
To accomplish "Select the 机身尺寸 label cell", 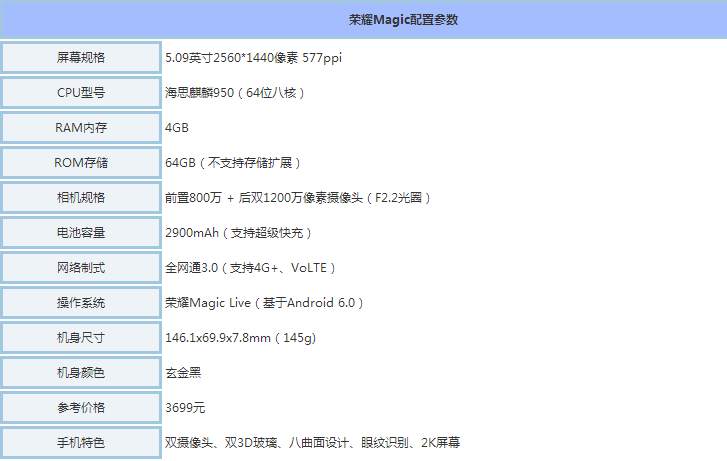I will [x=81, y=338].
